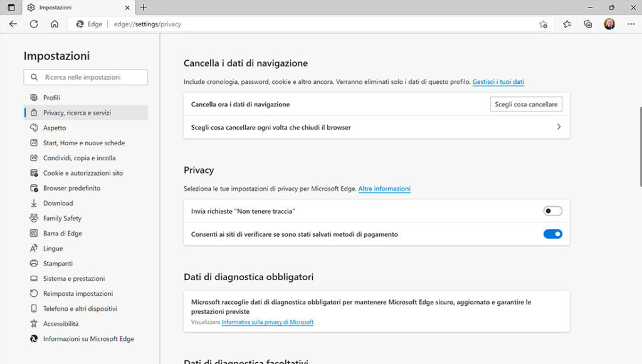
Task: Select Privacy, ricerca e servizi menu item
Action: (86, 113)
